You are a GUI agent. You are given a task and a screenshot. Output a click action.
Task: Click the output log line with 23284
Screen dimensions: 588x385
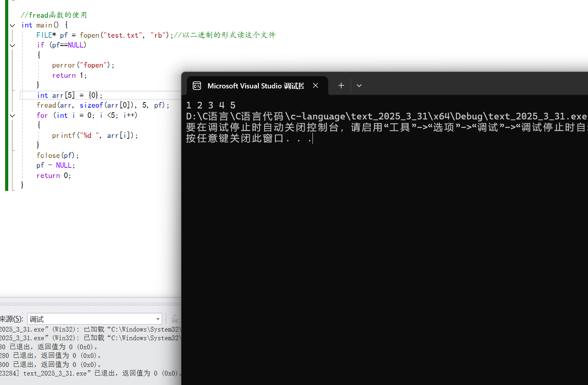click(x=90, y=373)
